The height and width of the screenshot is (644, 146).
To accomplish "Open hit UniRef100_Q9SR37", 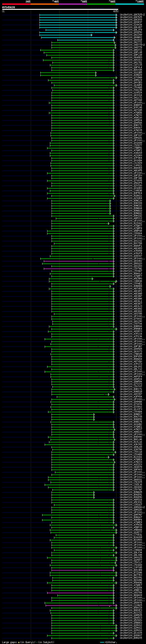I will (x=131, y=22).
